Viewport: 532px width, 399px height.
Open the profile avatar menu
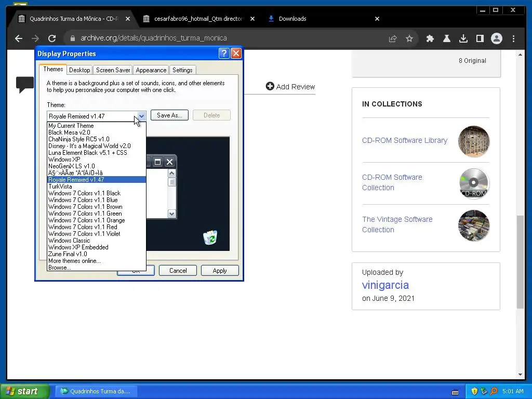pos(496,38)
